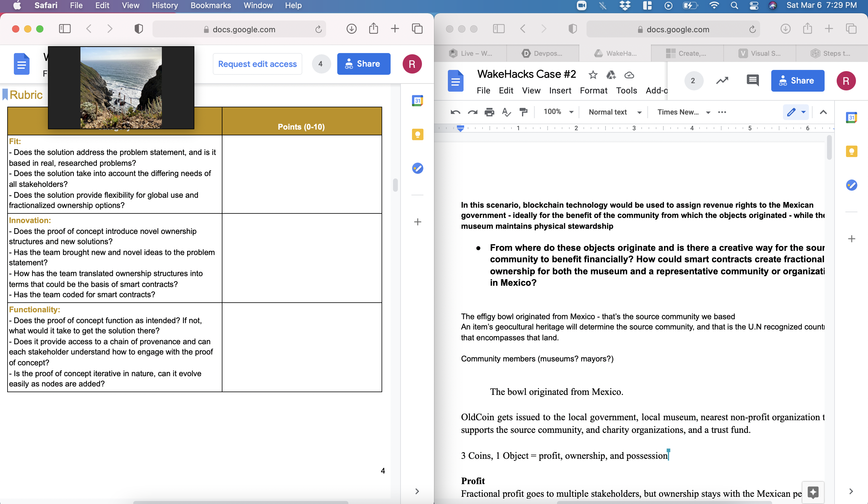The height and width of the screenshot is (504, 868).
Task: Open the 100% zoom dropdown
Action: point(558,112)
